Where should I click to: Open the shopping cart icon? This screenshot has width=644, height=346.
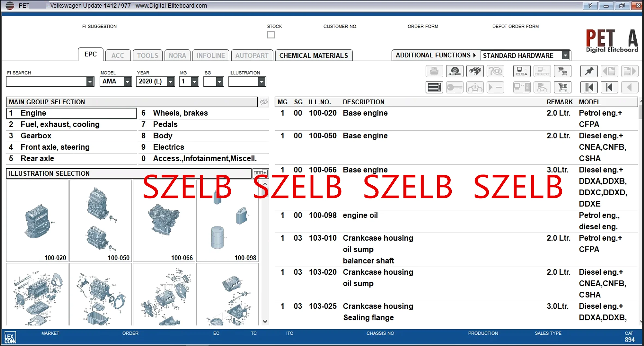562,87
